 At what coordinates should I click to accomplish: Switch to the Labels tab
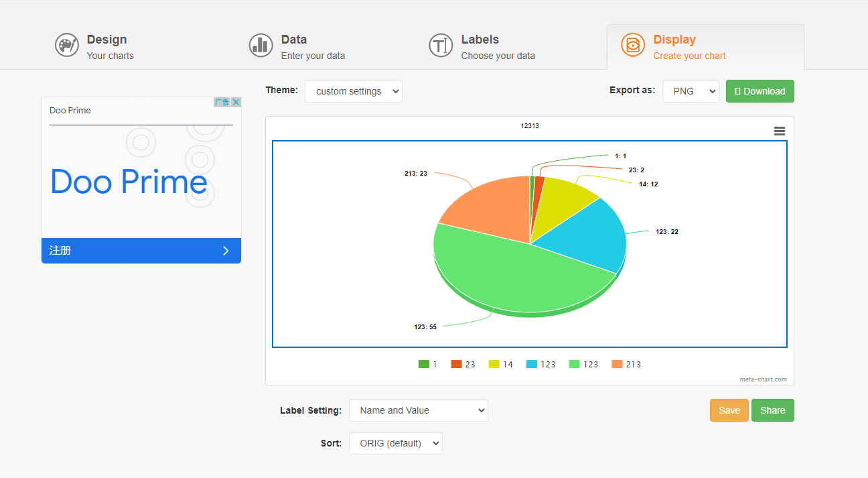(497, 47)
